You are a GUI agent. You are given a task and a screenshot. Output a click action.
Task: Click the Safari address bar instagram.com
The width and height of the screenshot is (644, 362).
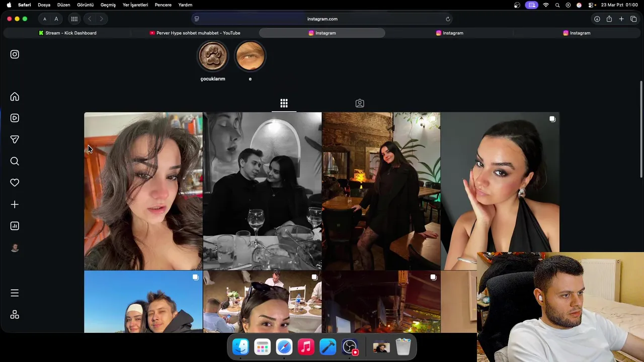coord(322,19)
